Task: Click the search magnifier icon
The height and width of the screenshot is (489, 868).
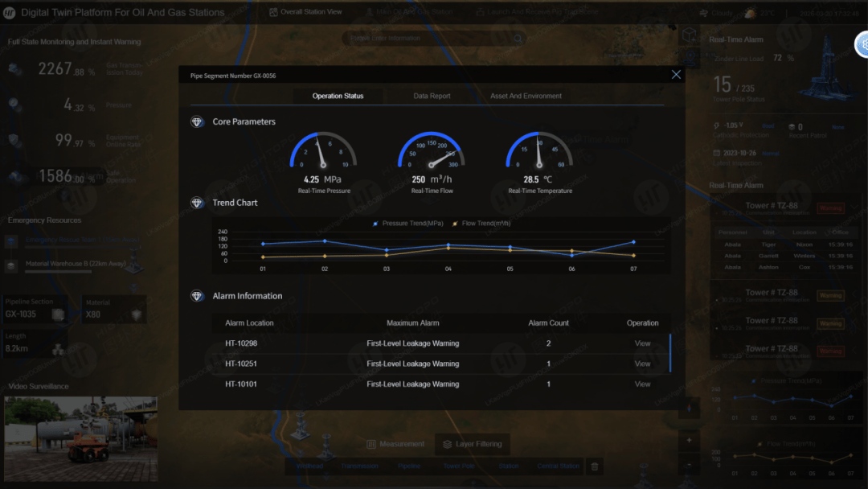Action: pyautogui.click(x=518, y=39)
